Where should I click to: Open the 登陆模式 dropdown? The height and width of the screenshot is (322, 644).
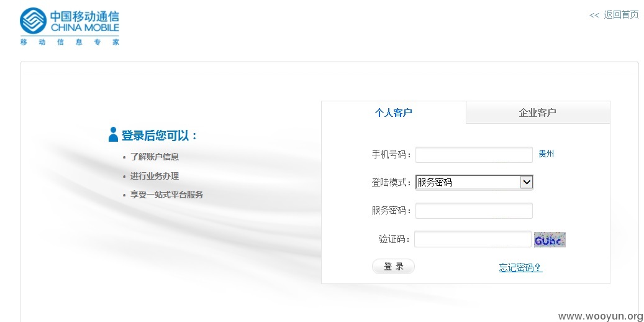coord(474,182)
